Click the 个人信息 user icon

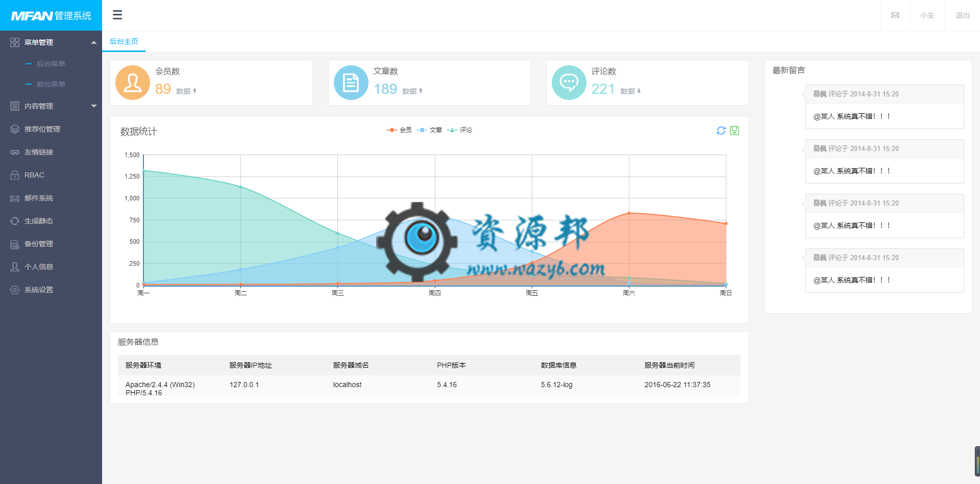pyautogui.click(x=15, y=267)
